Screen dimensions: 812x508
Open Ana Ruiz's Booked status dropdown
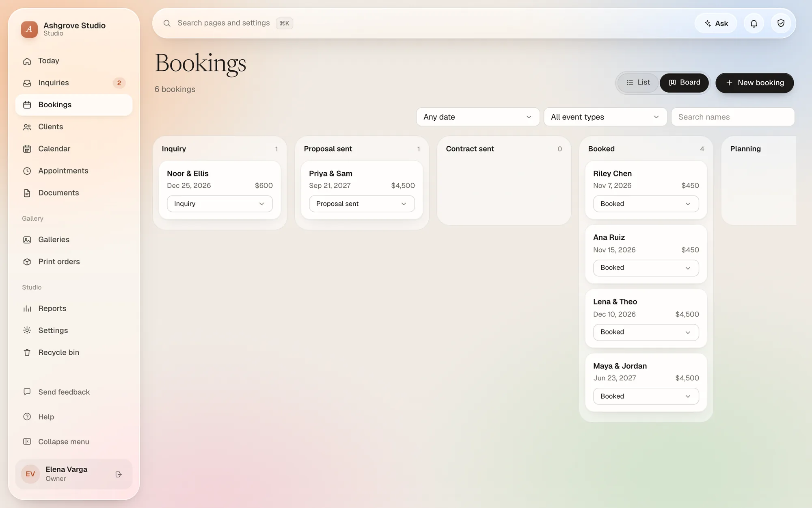pos(646,268)
